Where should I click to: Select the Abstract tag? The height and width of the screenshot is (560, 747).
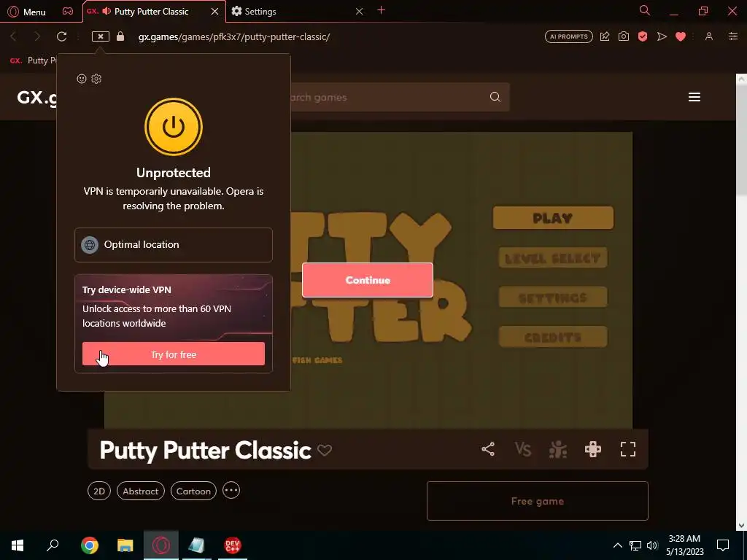141,491
